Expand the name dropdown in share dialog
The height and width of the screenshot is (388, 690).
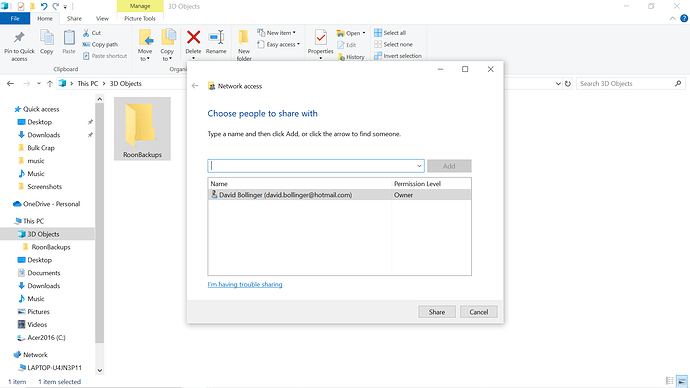pos(419,166)
